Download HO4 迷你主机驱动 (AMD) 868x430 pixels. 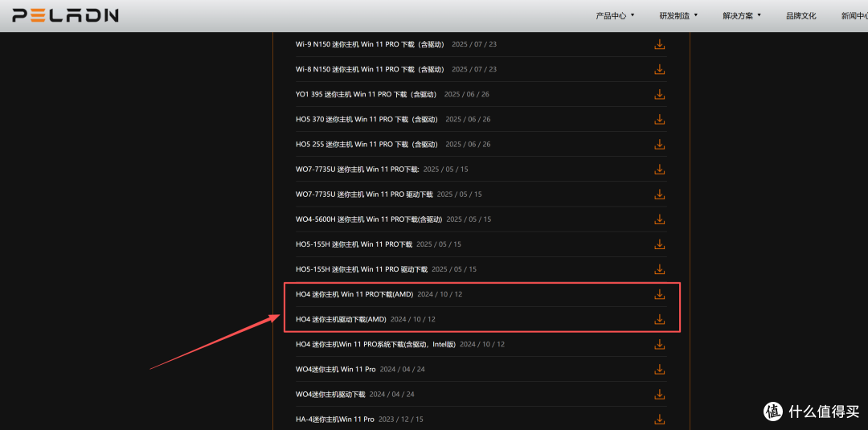click(659, 319)
